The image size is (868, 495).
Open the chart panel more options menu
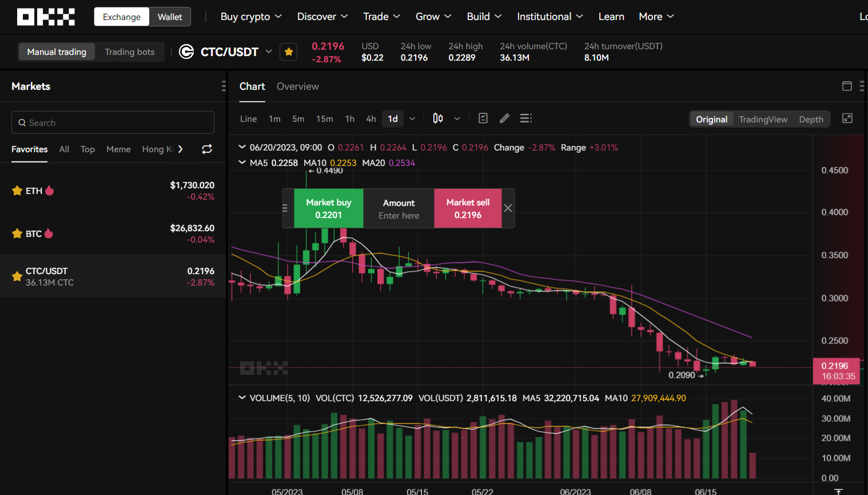pos(862,86)
